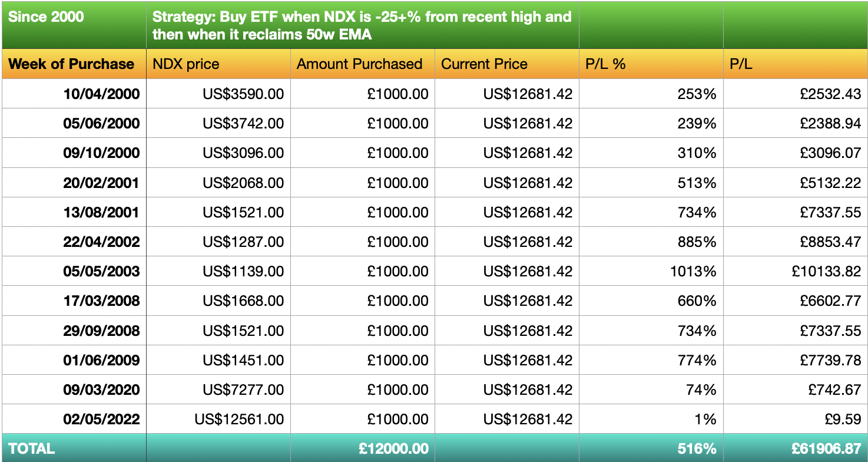The height and width of the screenshot is (462, 868).
Task: Select NDX price cell US$3742.00
Action: (x=218, y=123)
